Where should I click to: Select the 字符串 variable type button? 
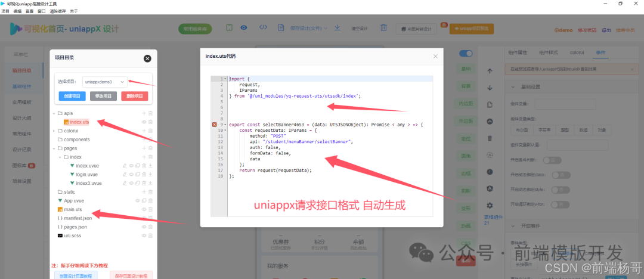click(x=543, y=130)
